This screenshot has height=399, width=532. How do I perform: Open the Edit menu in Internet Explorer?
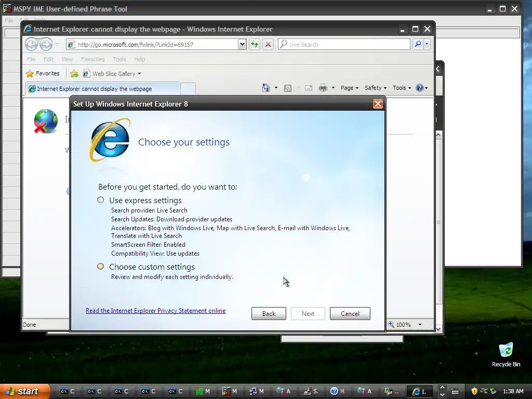pyautogui.click(x=48, y=59)
